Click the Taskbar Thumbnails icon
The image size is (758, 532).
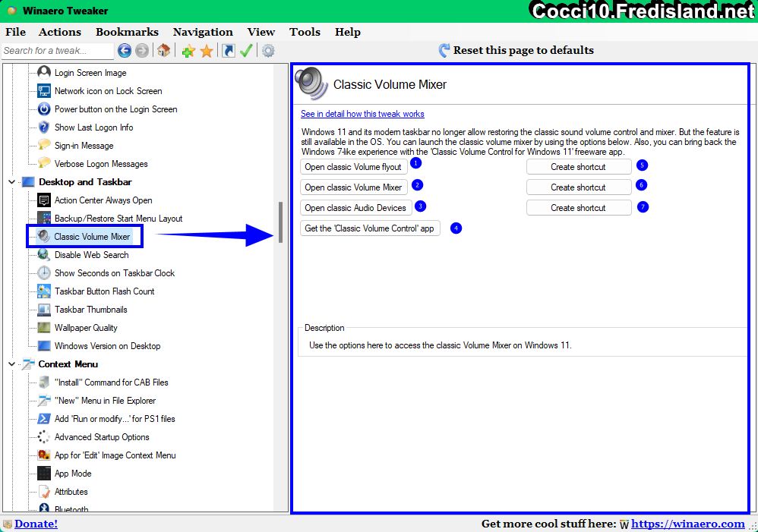(x=44, y=309)
